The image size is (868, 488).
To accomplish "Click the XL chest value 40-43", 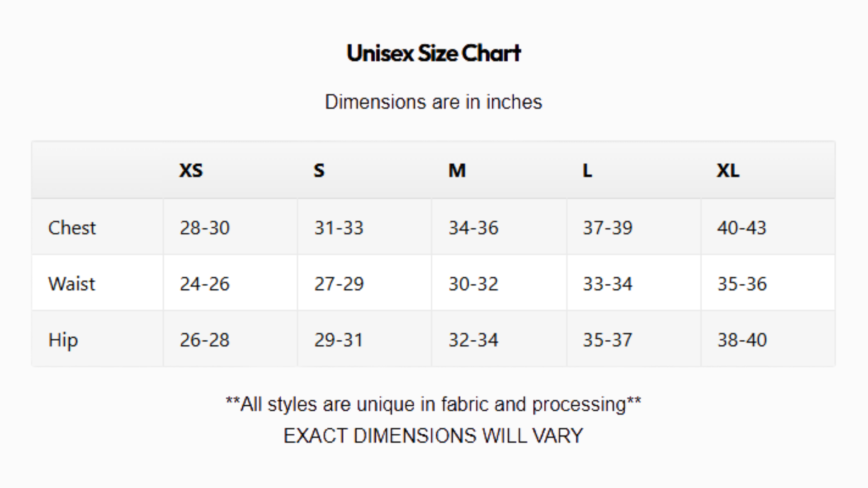I will pos(742,228).
